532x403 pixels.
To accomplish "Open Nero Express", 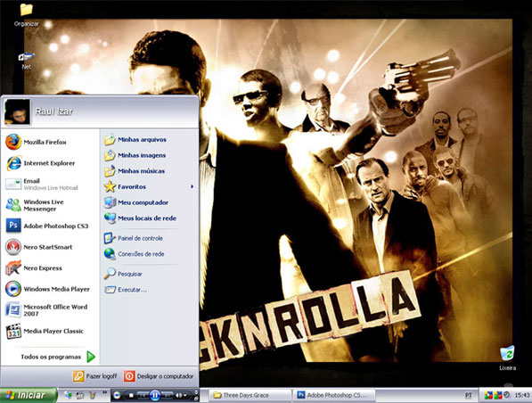I will point(34,268).
